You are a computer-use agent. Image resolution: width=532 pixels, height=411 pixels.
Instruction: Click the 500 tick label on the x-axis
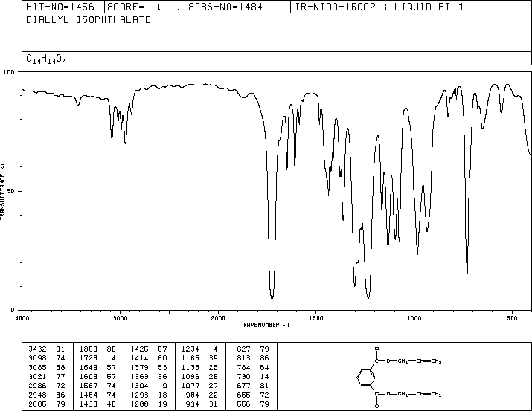tap(512, 318)
